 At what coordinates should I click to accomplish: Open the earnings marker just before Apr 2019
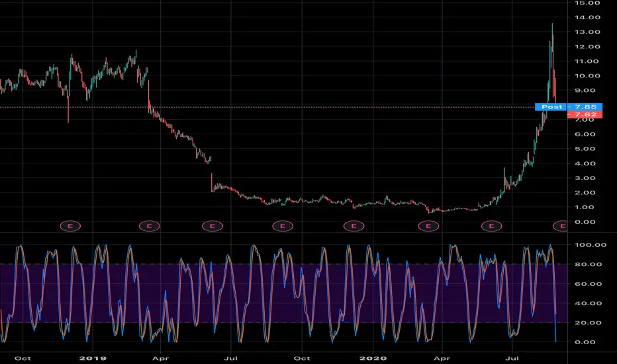pos(150,226)
